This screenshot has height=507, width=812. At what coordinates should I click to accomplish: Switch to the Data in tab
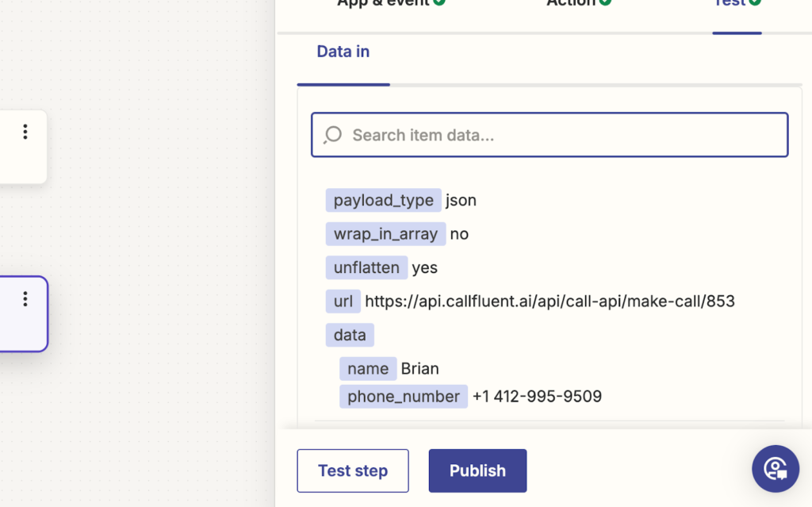pos(343,52)
